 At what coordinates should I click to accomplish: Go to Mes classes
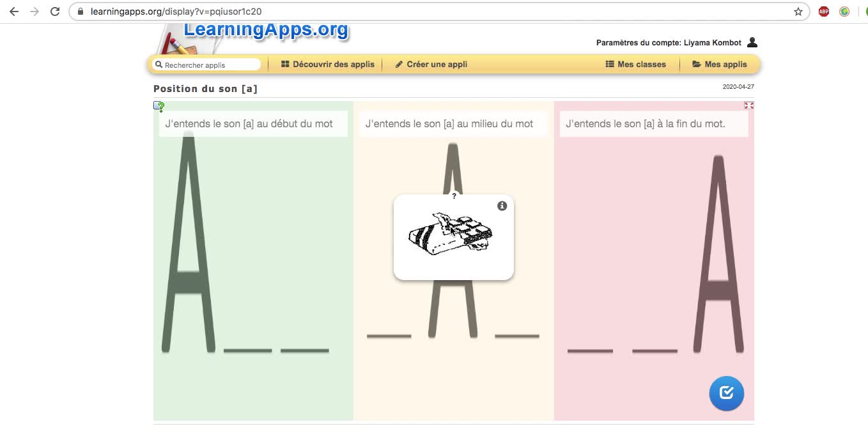[635, 64]
